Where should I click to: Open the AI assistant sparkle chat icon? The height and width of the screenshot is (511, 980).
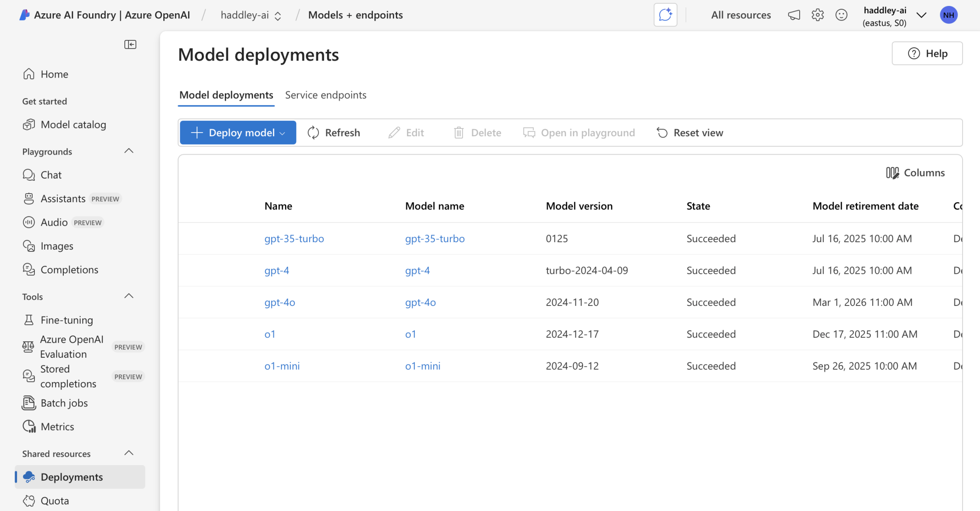click(x=665, y=15)
